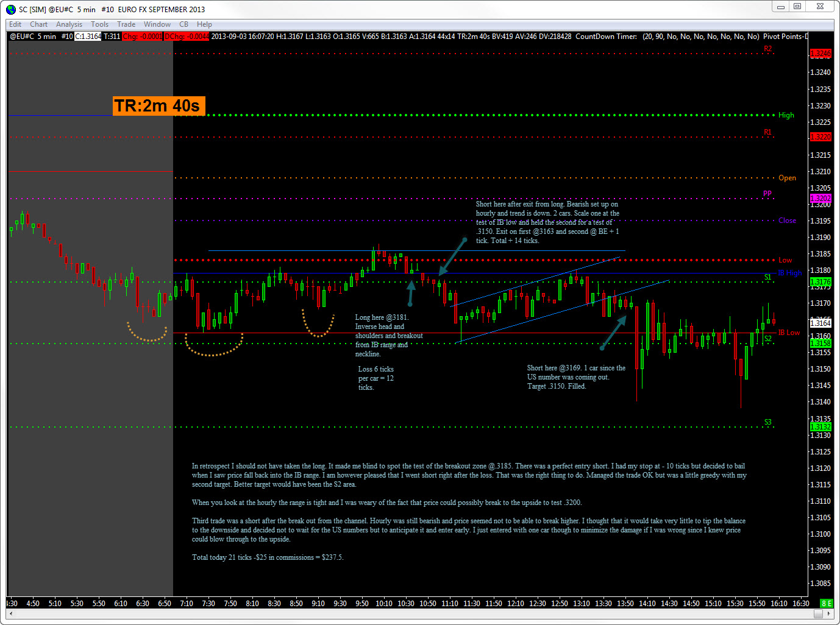Click the S3 support line label
840x625 pixels.
point(767,422)
